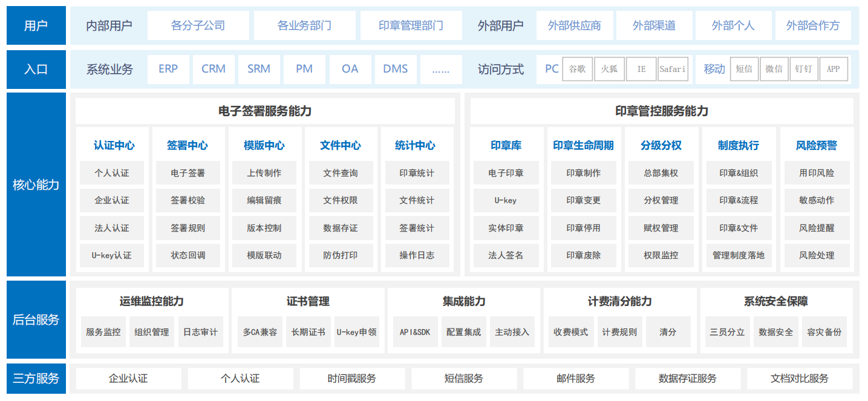Select the 风险处理 item
Image resolution: width=868 pixels, height=401 pixels.
pyautogui.click(x=817, y=255)
